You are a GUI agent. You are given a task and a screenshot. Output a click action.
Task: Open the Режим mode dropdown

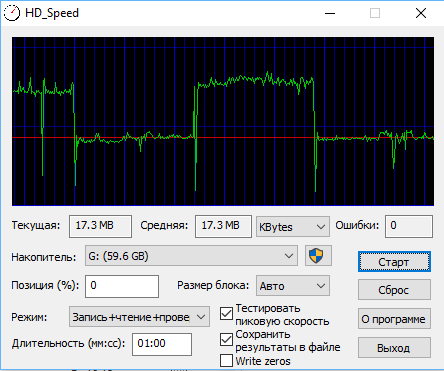(x=139, y=317)
